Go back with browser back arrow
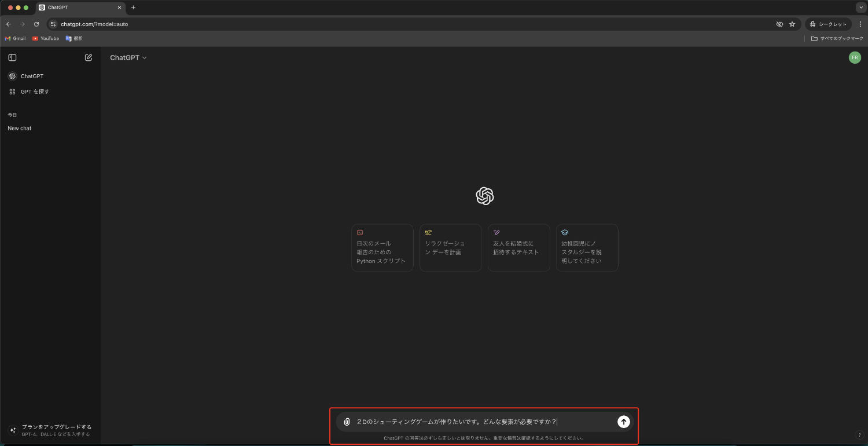Viewport: 868px width, 446px height. pyautogui.click(x=8, y=24)
